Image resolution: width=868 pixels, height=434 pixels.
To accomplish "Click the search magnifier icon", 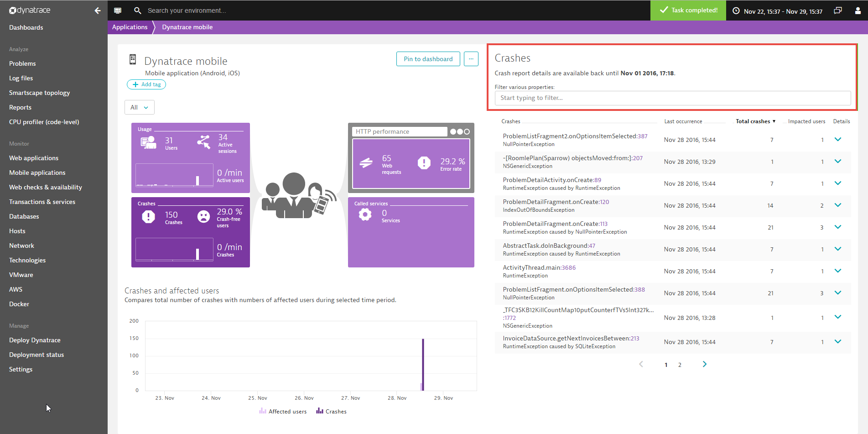I will [137, 10].
